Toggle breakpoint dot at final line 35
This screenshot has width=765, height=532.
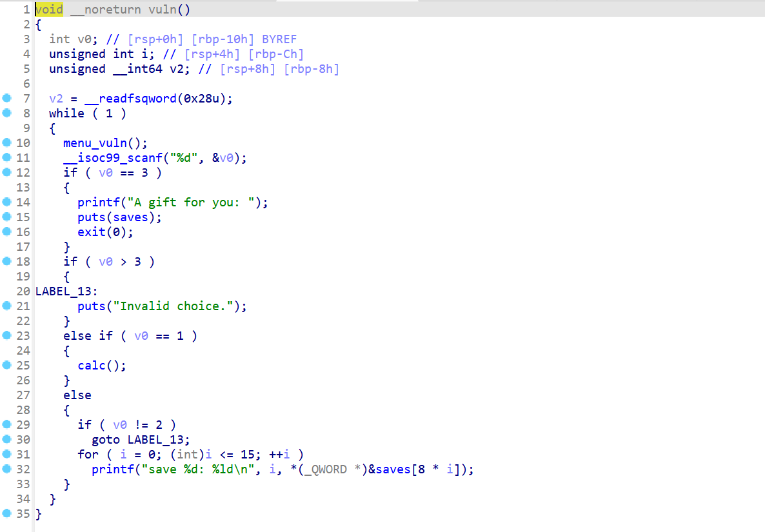[7, 514]
